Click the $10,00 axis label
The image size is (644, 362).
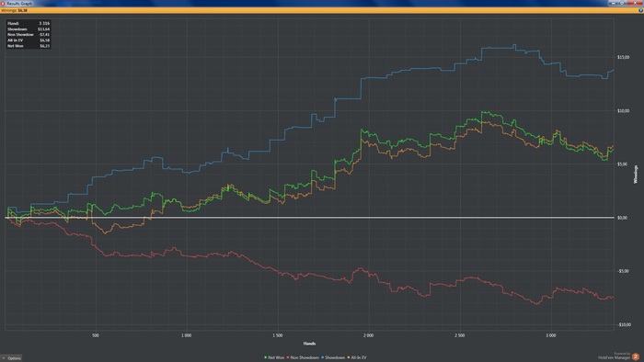click(x=623, y=110)
